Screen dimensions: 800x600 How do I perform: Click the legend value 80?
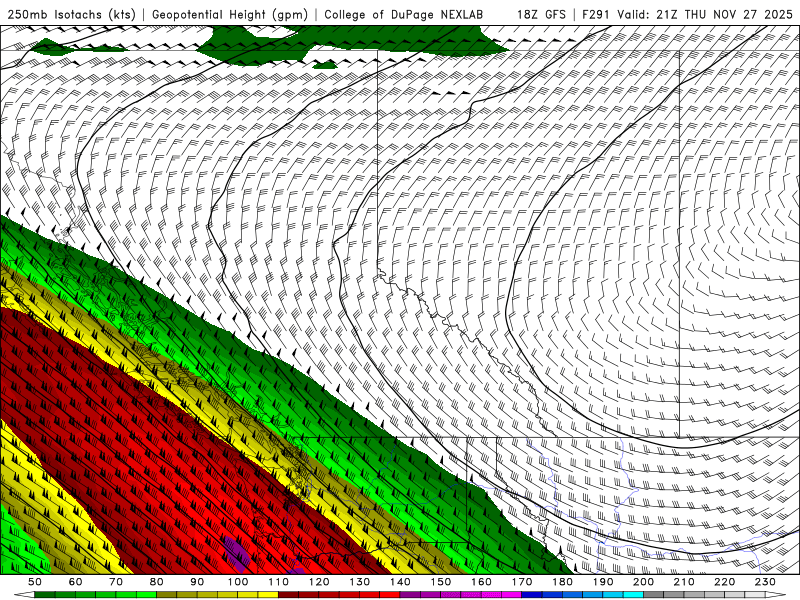coord(157,582)
